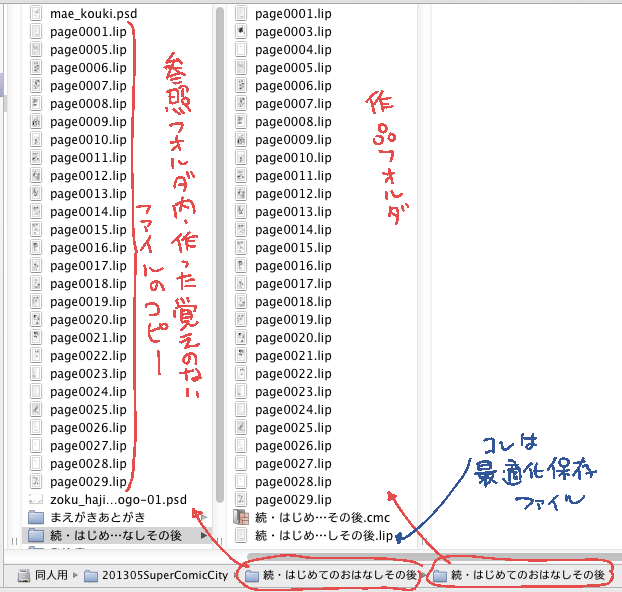Click the 同人用 drive icon in path bar
Image resolution: width=622 pixels, height=592 pixels.
[x=24, y=575]
